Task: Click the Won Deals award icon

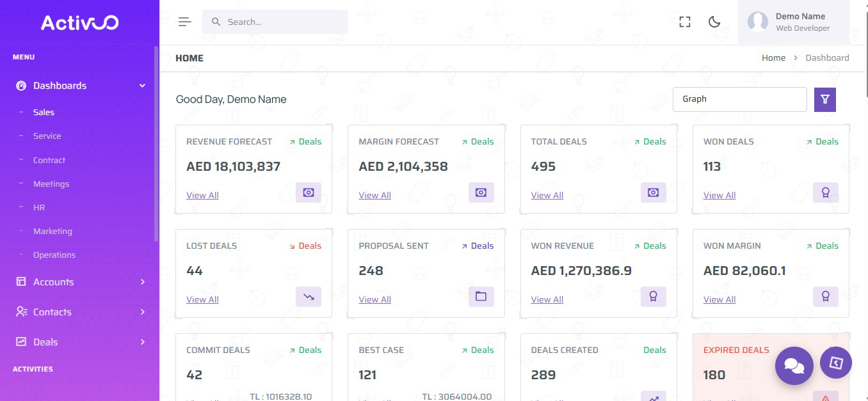Action: pyautogui.click(x=825, y=193)
